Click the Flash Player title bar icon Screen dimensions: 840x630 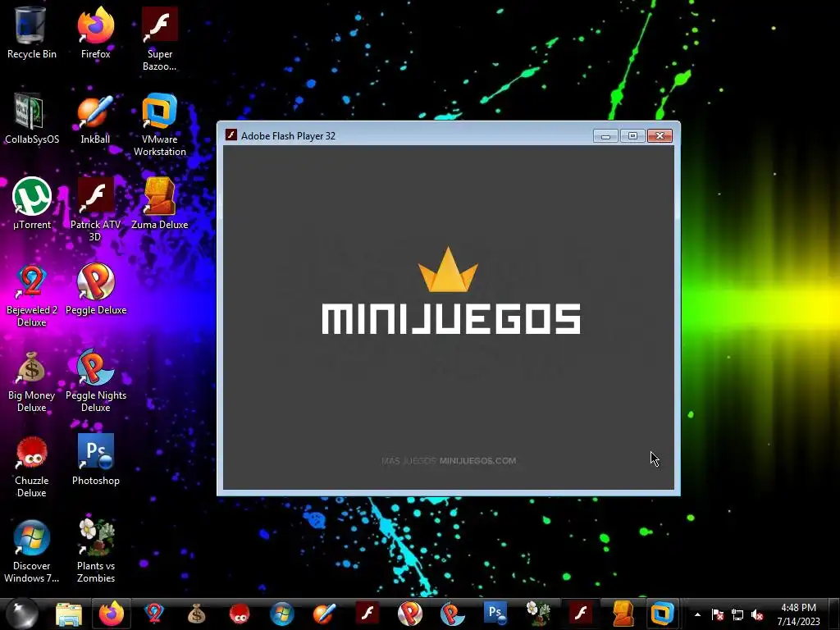pyautogui.click(x=231, y=135)
